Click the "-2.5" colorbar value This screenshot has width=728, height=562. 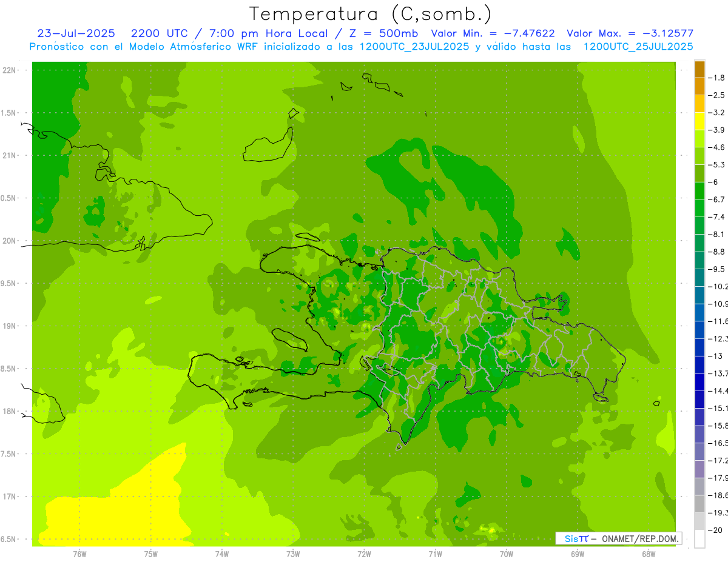click(x=716, y=95)
